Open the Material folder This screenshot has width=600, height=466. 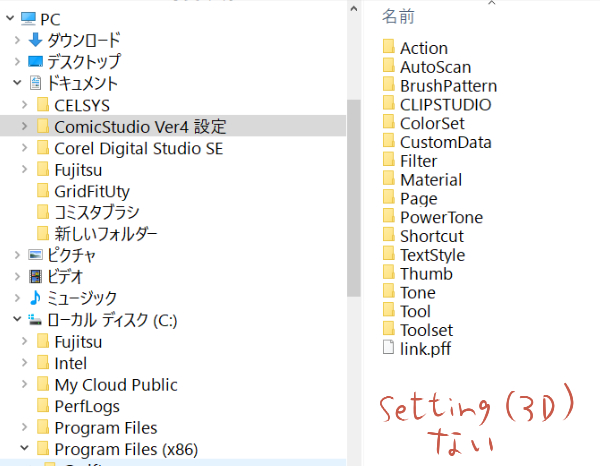tap(430, 180)
